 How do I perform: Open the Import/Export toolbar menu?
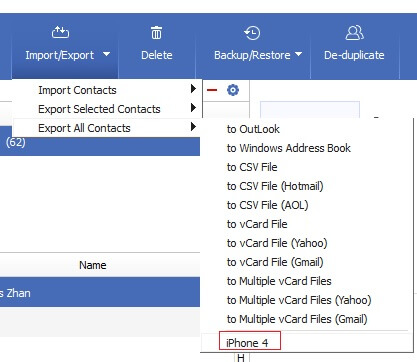(x=65, y=46)
